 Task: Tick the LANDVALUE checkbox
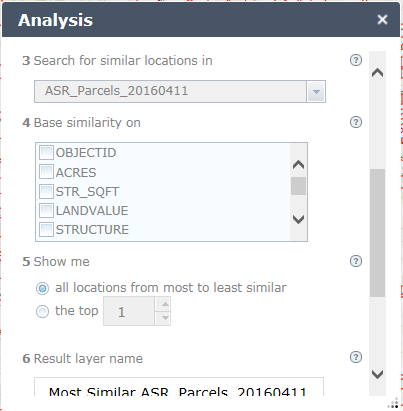click(46, 211)
